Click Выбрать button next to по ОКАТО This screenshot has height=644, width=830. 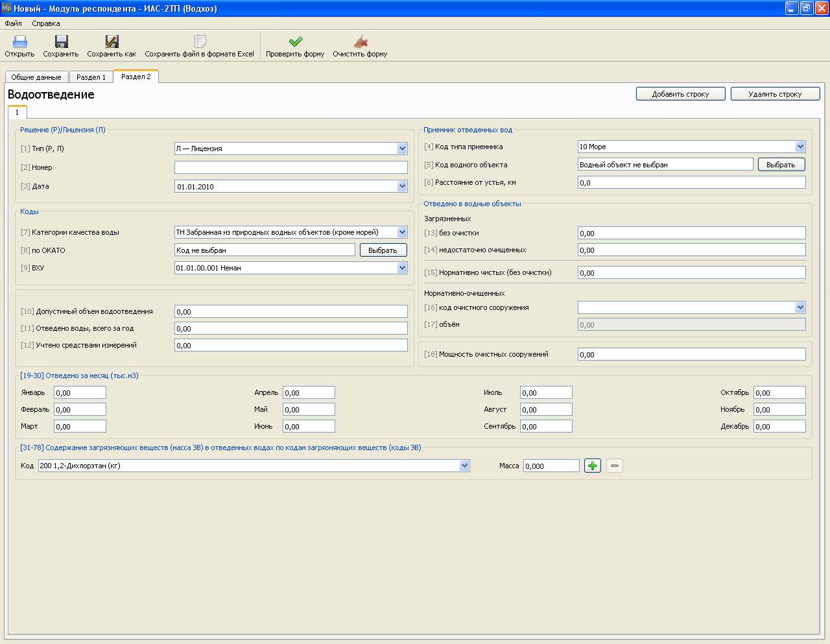click(x=383, y=250)
